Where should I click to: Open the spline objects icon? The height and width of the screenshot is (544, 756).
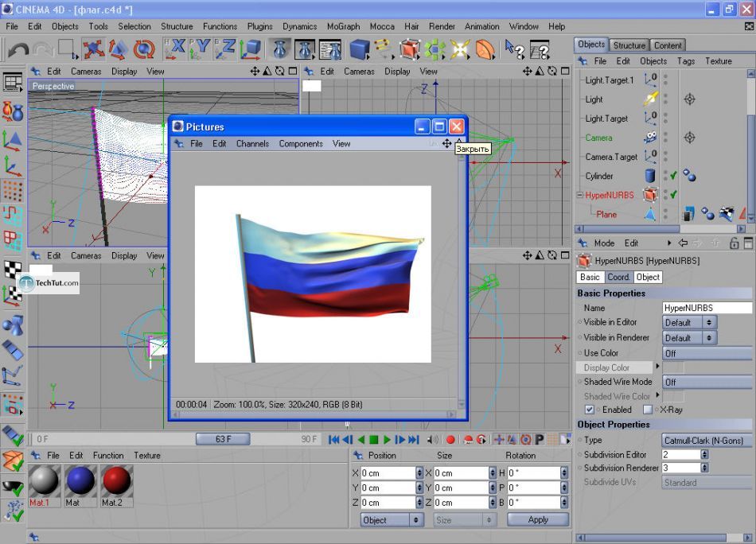pos(384,49)
